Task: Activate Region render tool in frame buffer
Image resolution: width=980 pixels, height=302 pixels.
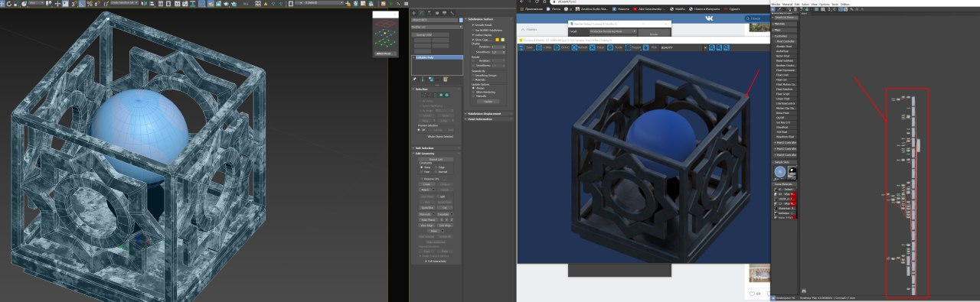Action: tap(628, 47)
